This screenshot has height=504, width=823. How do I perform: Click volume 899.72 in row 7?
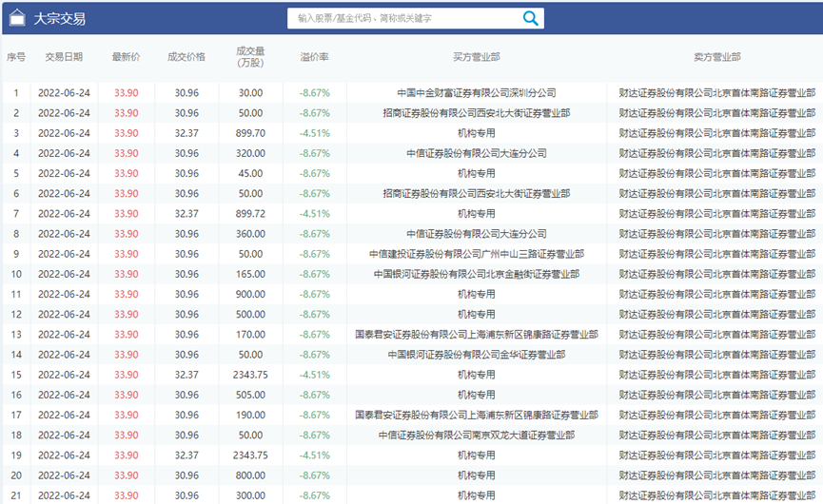point(250,213)
